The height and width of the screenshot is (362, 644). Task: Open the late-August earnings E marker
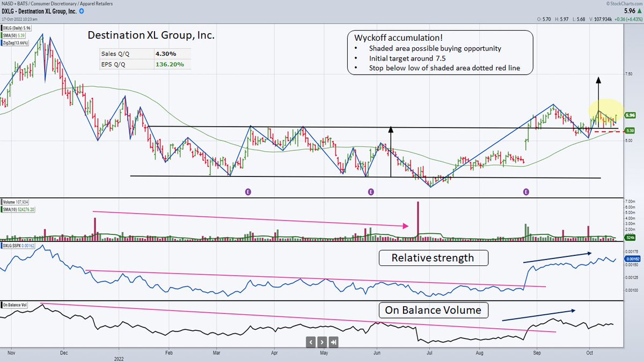tap(526, 191)
